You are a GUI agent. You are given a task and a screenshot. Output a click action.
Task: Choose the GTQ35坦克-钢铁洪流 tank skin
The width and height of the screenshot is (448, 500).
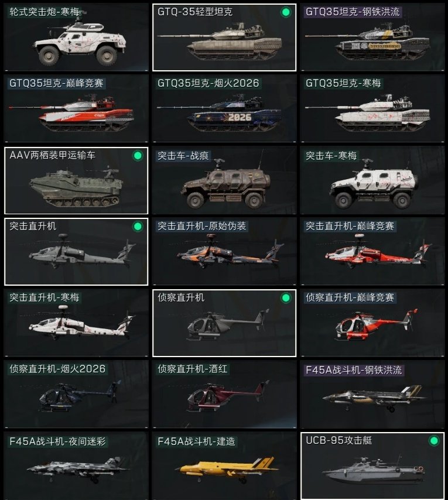coord(372,37)
